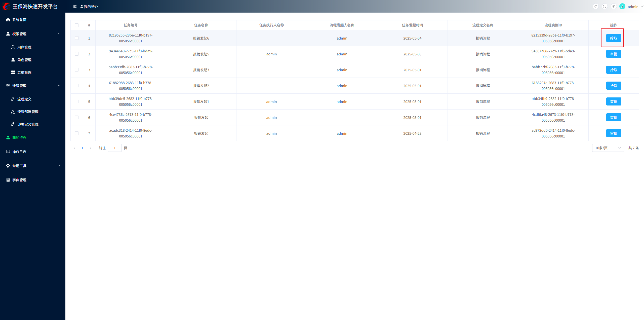Tick the checkbox for row 2
The height and width of the screenshot is (320, 644).
(x=77, y=54)
